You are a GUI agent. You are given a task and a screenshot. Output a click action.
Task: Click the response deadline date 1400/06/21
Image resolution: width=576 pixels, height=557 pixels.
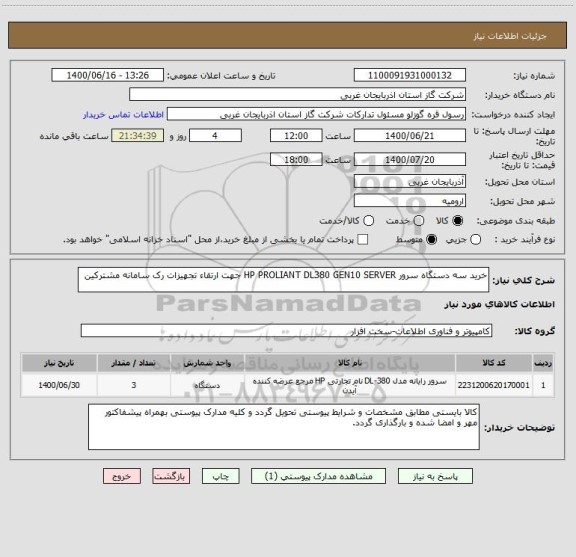[x=410, y=136]
